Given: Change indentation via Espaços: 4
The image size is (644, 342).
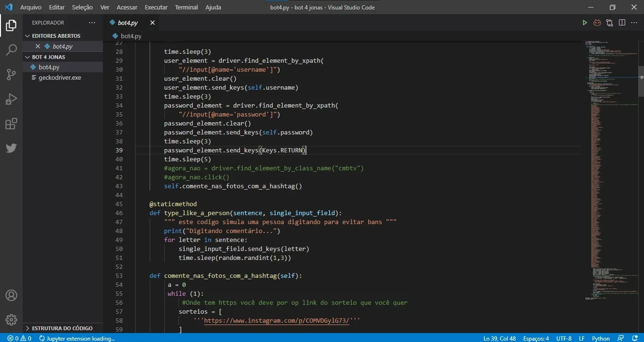Looking at the screenshot, I should click(x=536, y=338).
